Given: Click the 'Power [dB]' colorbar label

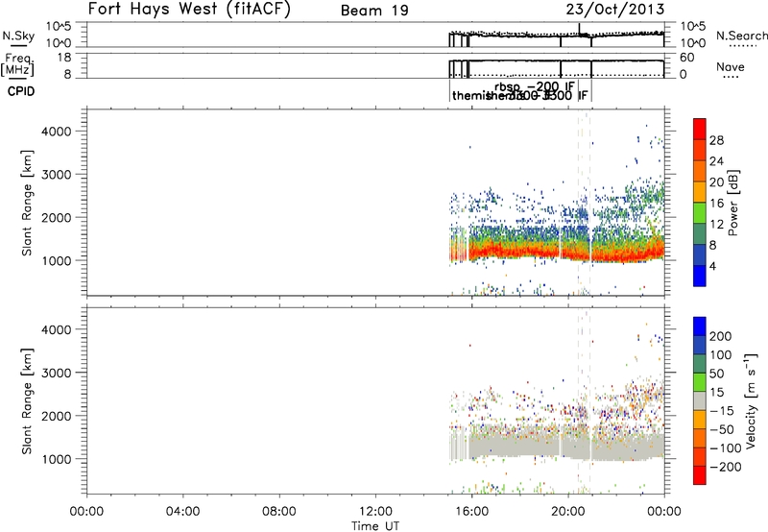Looking at the screenshot, I should tap(733, 203).
